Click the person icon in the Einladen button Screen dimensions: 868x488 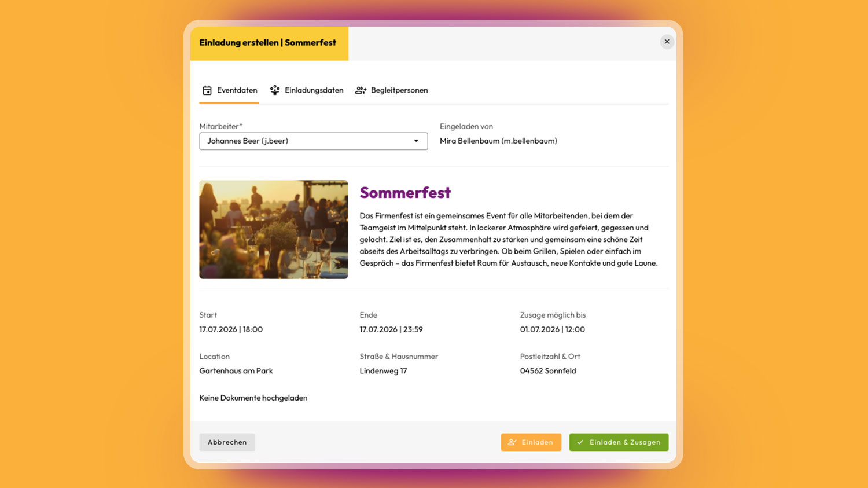coord(512,442)
